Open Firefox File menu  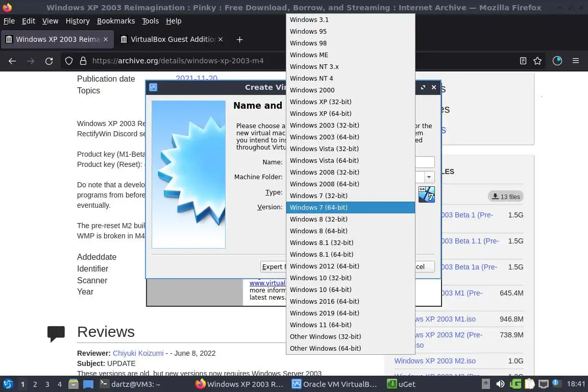9,21
